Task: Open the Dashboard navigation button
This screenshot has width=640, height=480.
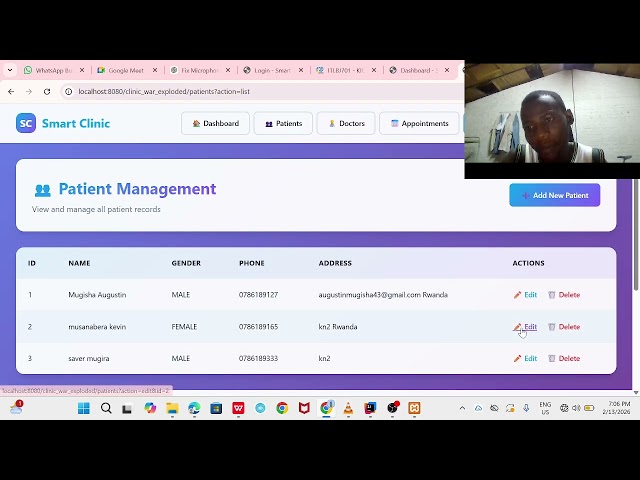Action: 215,123
